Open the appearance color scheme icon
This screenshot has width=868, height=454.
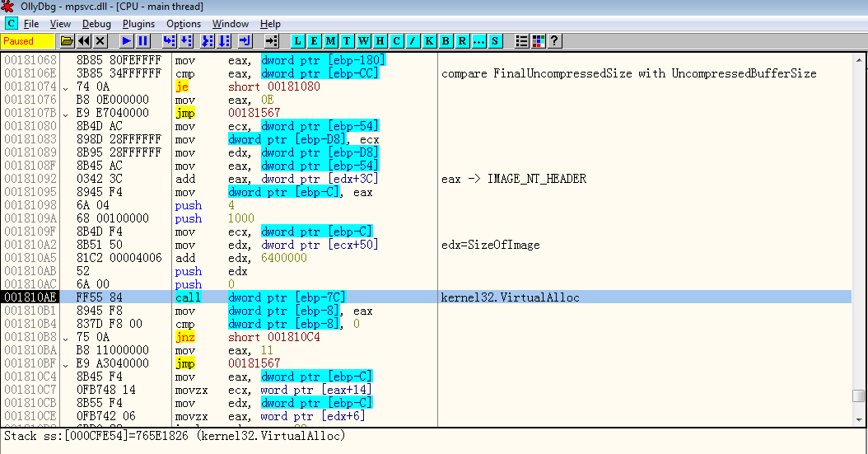539,40
